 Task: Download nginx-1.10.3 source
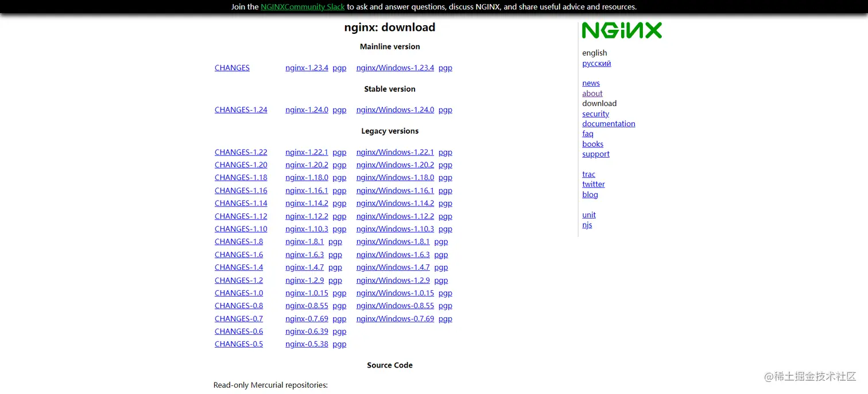(x=307, y=229)
